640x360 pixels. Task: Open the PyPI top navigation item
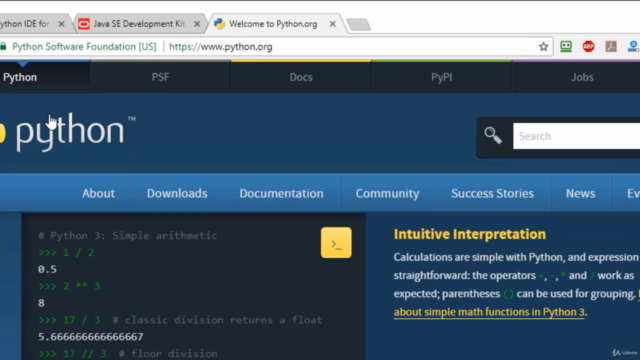(442, 77)
